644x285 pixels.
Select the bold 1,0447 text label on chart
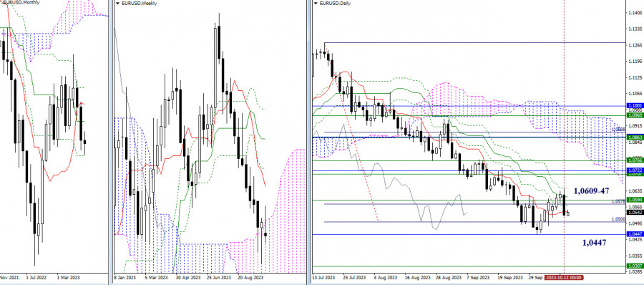point(595,242)
